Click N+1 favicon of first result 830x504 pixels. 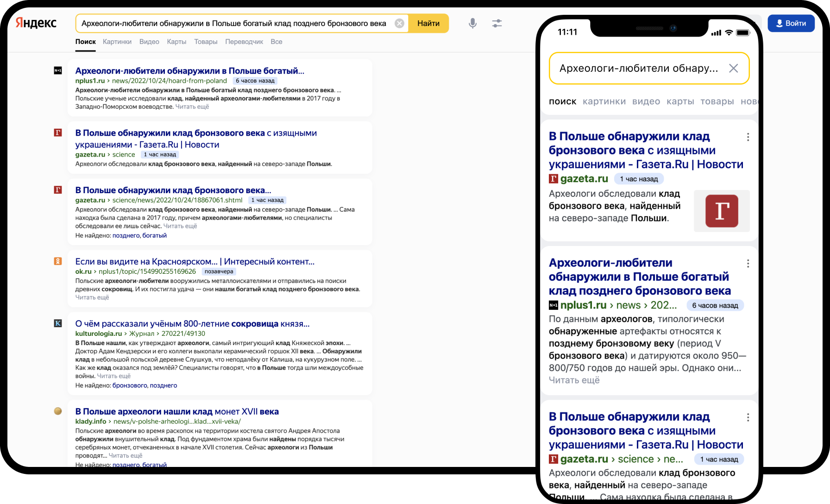coord(58,70)
